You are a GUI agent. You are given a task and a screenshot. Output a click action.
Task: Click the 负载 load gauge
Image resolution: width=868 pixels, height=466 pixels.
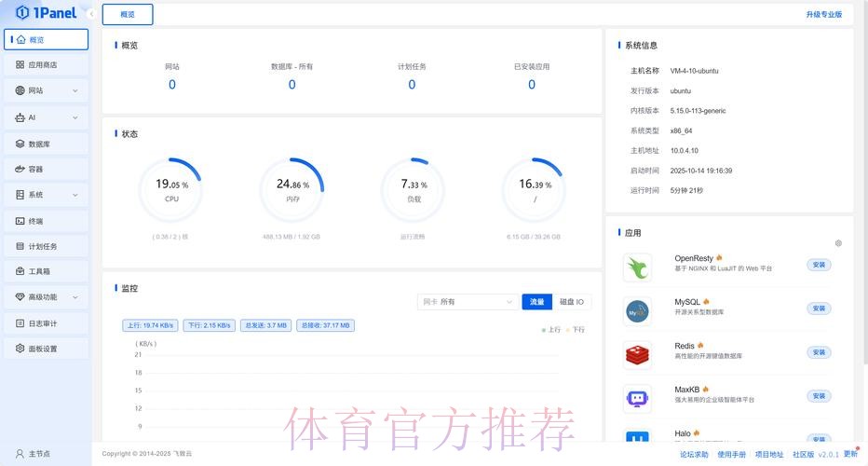point(413,190)
